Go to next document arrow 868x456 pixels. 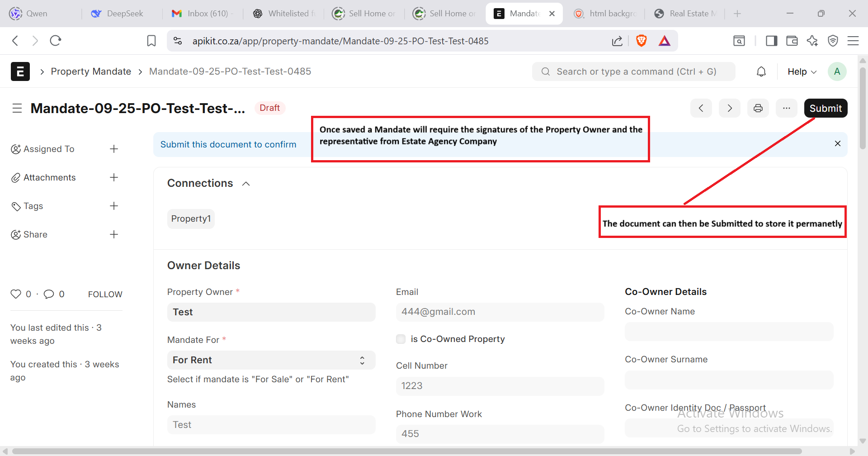tap(729, 108)
